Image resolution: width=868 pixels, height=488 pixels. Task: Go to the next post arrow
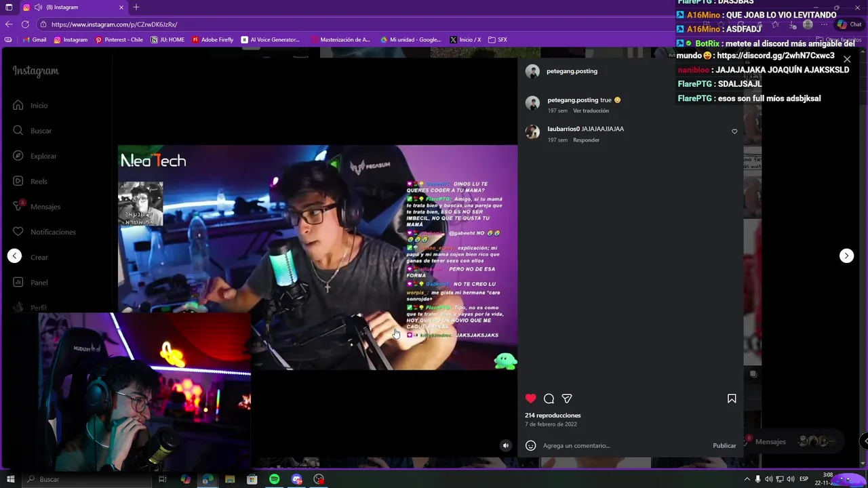pos(846,256)
